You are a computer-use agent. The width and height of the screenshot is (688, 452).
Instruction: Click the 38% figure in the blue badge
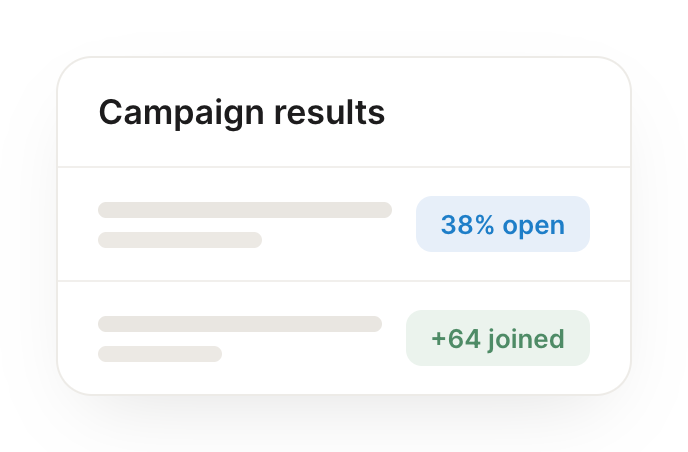coord(468,225)
